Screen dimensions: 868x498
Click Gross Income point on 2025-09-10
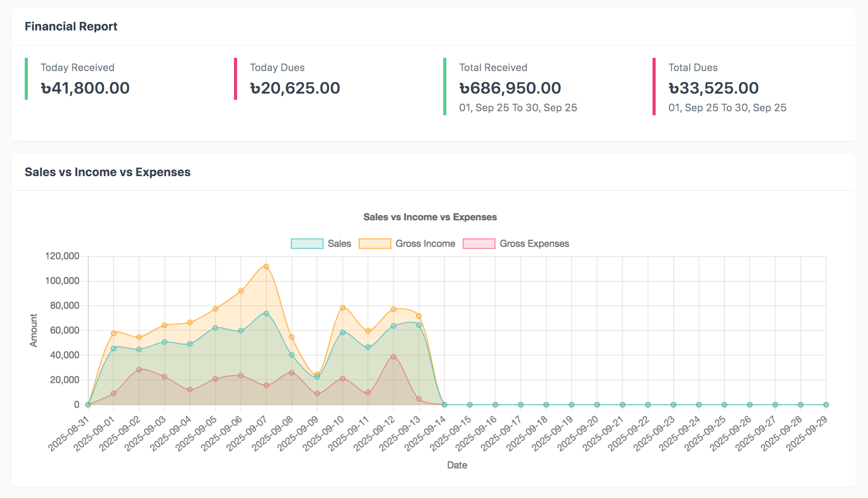pos(343,308)
